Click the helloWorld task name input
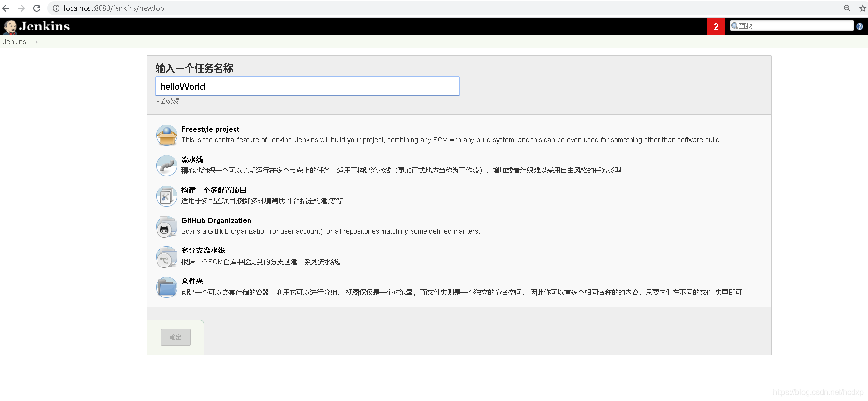Screen dimensions: 868x401 click(x=308, y=87)
